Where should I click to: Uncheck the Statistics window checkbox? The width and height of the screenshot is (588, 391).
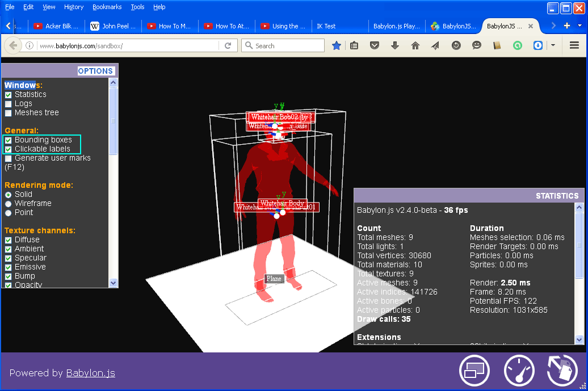pos(9,95)
